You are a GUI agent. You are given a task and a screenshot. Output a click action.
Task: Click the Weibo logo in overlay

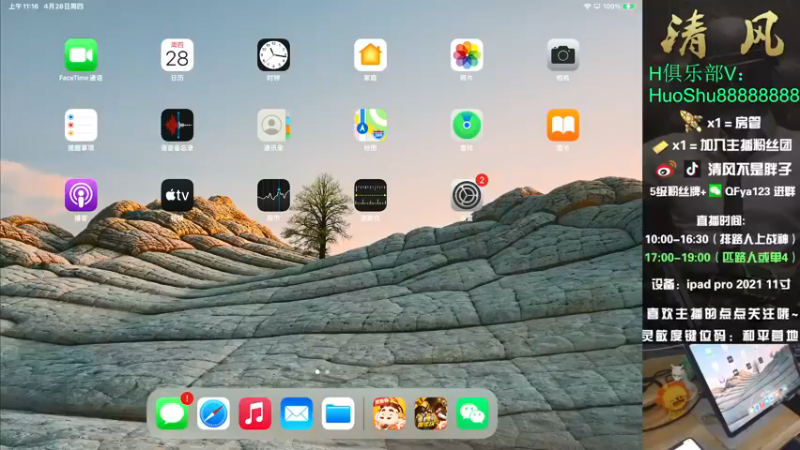(666, 169)
